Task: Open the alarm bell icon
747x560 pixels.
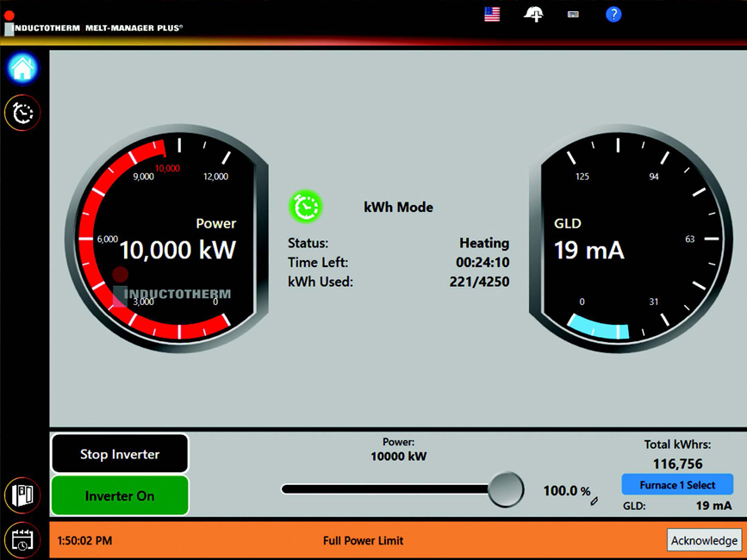Action: (533, 15)
